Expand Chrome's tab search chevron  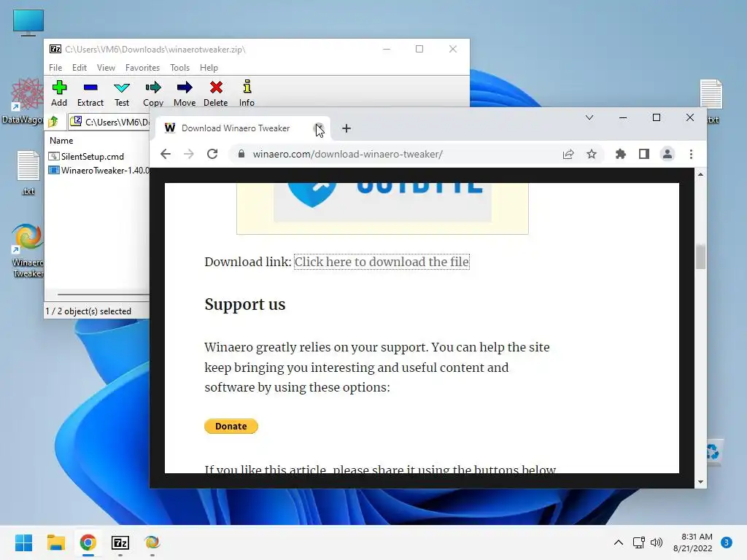point(589,117)
